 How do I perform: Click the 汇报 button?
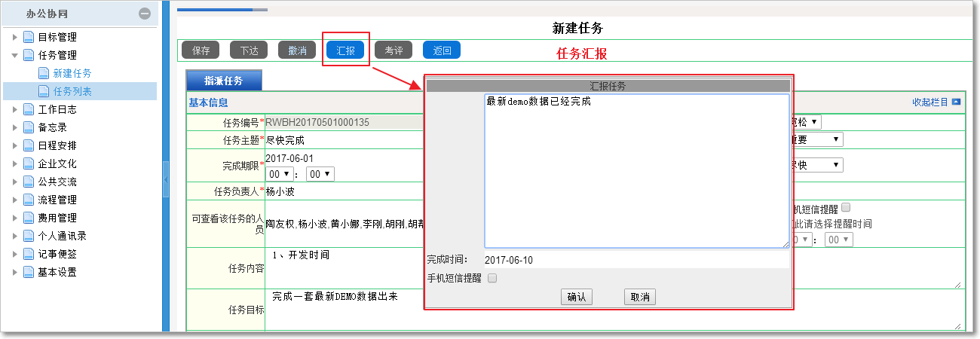(x=346, y=50)
